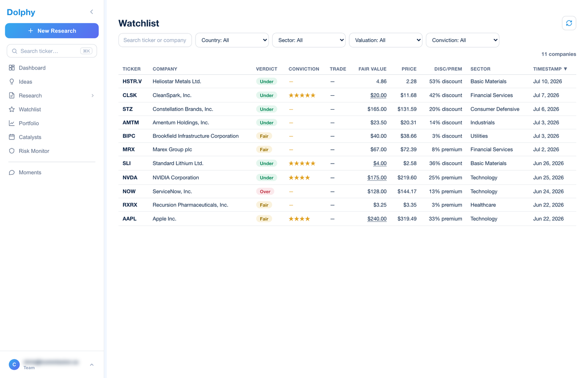The width and height of the screenshot is (588, 378).
Task: Click SLI fair value $4.00 link
Action: (x=380, y=163)
